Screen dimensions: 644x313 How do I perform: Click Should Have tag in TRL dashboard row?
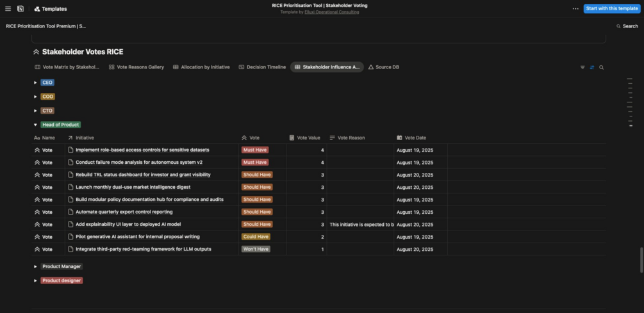point(257,175)
